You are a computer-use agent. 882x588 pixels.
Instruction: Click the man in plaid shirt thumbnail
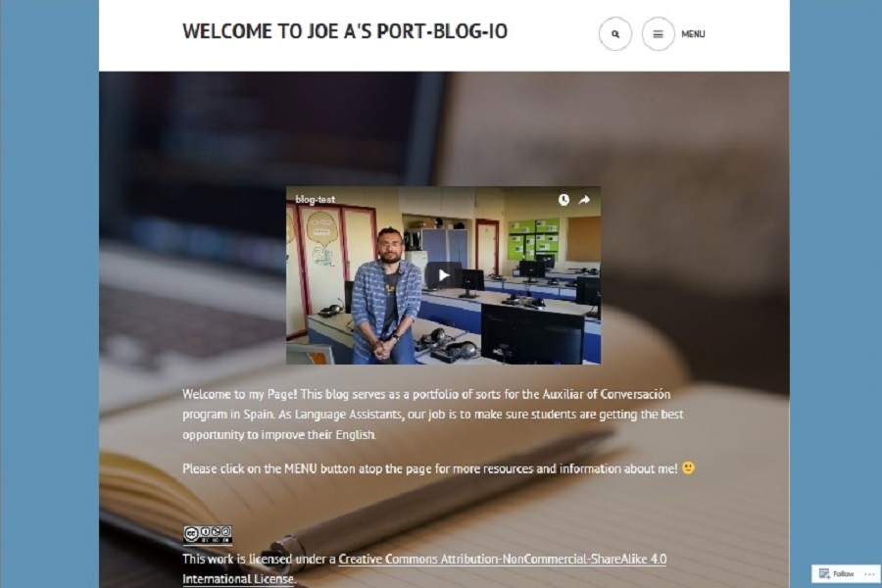pos(386,295)
